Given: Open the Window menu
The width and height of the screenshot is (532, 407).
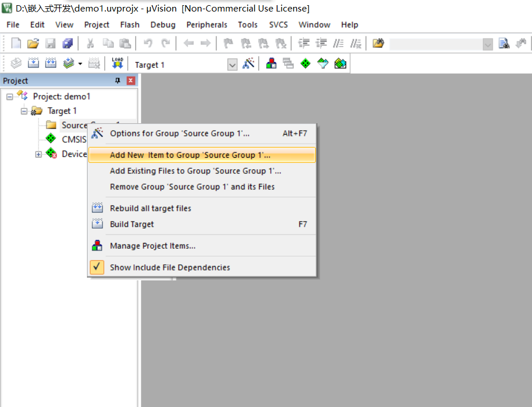Looking at the screenshot, I should click(x=314, y=25).
